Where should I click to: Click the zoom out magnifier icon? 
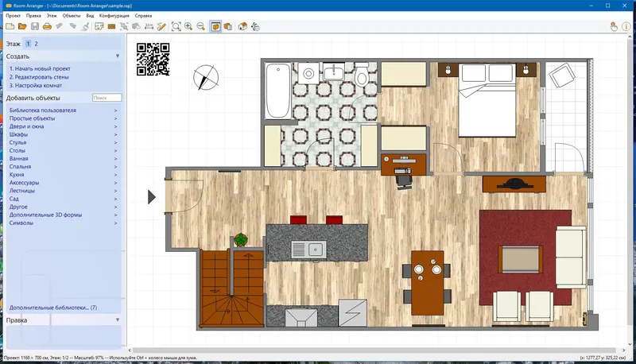201,27
